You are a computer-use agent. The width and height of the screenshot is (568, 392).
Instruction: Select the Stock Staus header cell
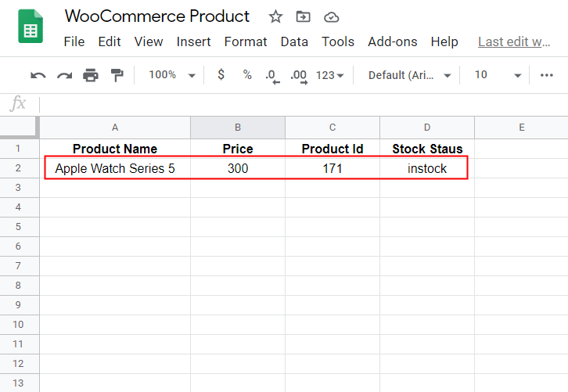click(427, 149)
